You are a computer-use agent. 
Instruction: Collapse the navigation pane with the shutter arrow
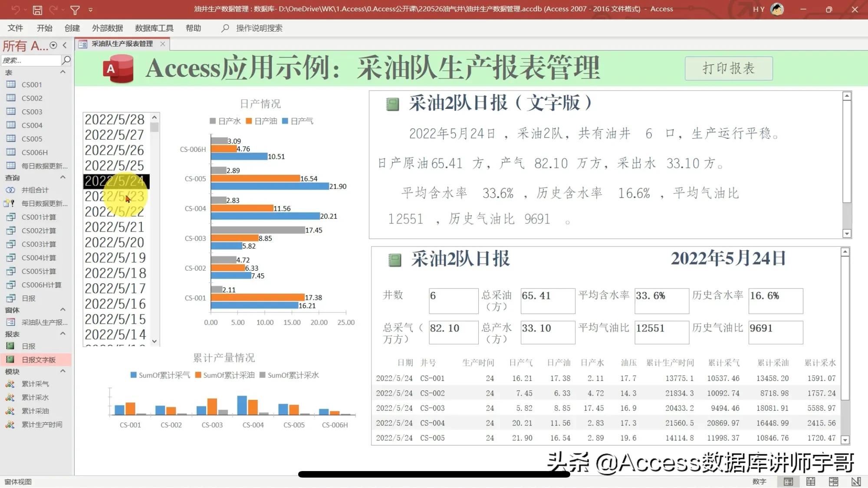[x=65, y=45]
